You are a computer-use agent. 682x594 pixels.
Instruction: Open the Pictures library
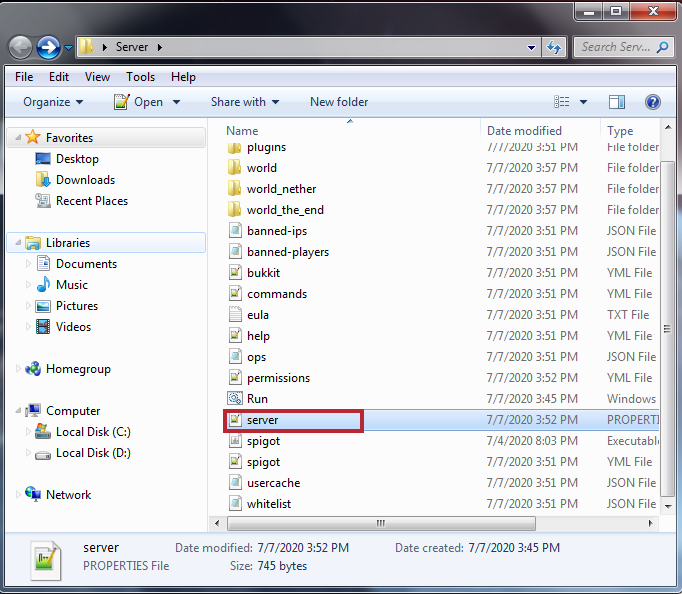[77, 306]
